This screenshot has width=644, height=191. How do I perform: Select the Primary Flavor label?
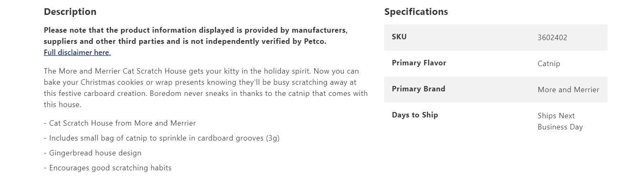[x=419, y=63]
